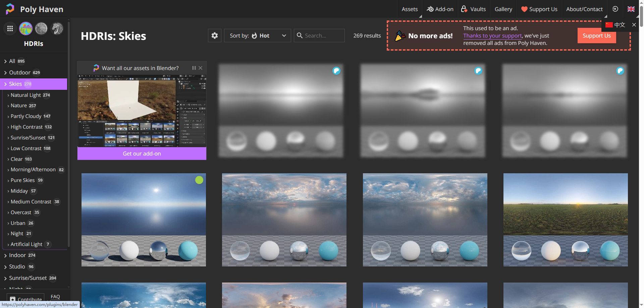Follow the Thanks to your support link

(x=492, y=36)
